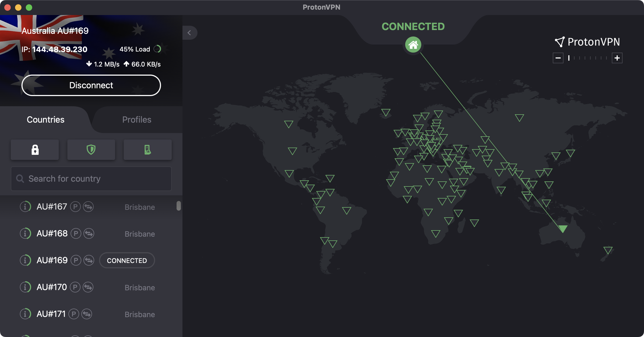Click on the map zoom slider track
The height and width of the screenshot is (337, 644).
(588, 58)
